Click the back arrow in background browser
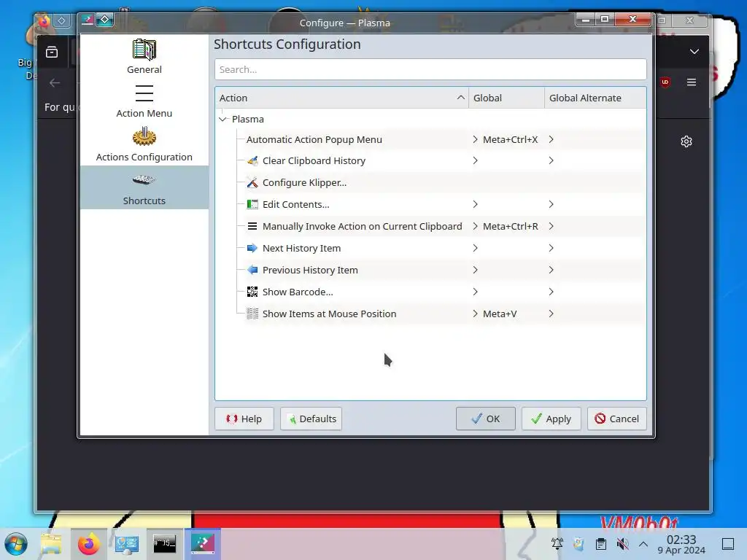This screenshot has height=560, width=747. pos(55,83)
